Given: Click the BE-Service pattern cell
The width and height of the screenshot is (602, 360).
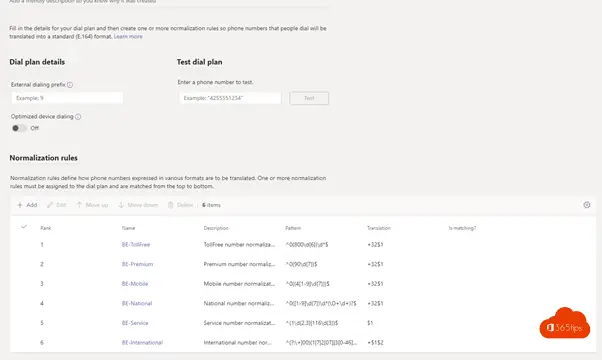Looking at the screenshot, I should 312,323.
